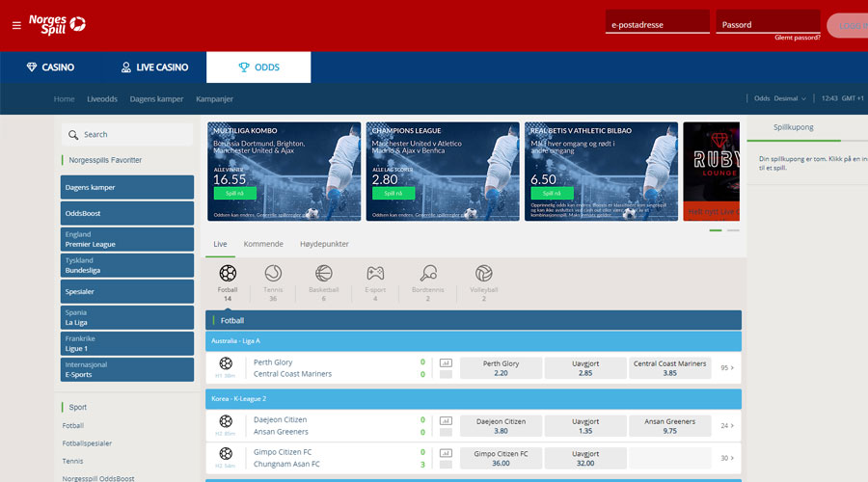Click football icon beside Daejeon Citizen
Viewport: 868px width, 482px height.
pyautogui.click(x=226, y=421)
